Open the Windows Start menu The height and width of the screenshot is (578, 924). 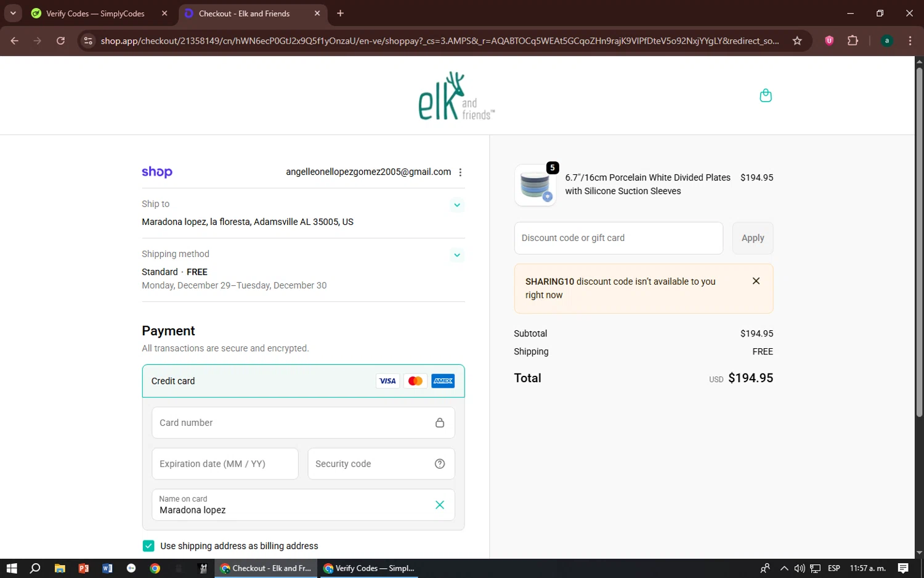(12, 568)
